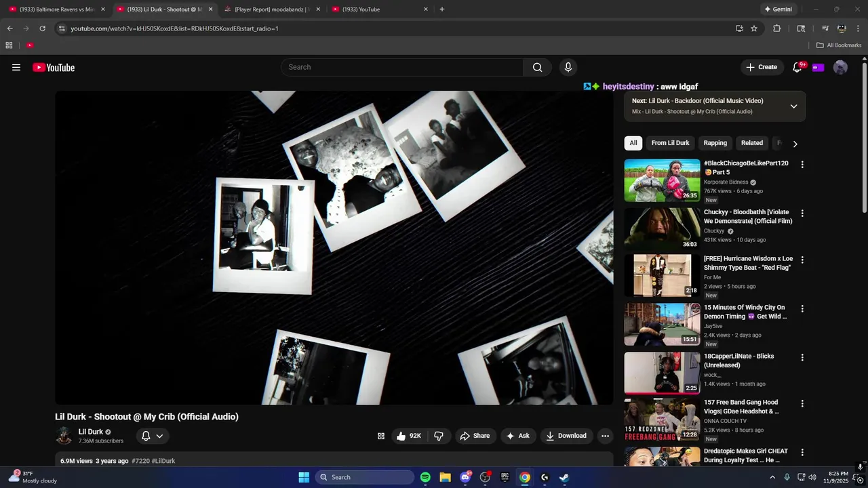
Task: Open Spotify from the taskbar
Action: coord(425,477)
